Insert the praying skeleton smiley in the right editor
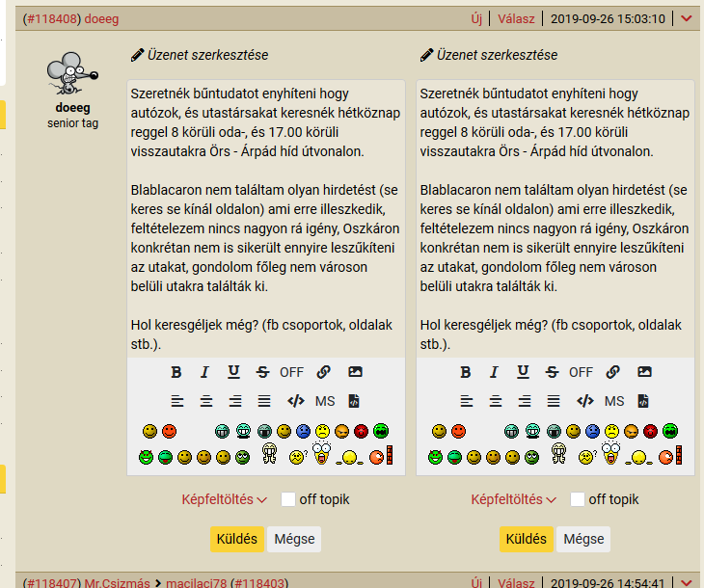This screenshot has width=704, height=588. [558, 453]
